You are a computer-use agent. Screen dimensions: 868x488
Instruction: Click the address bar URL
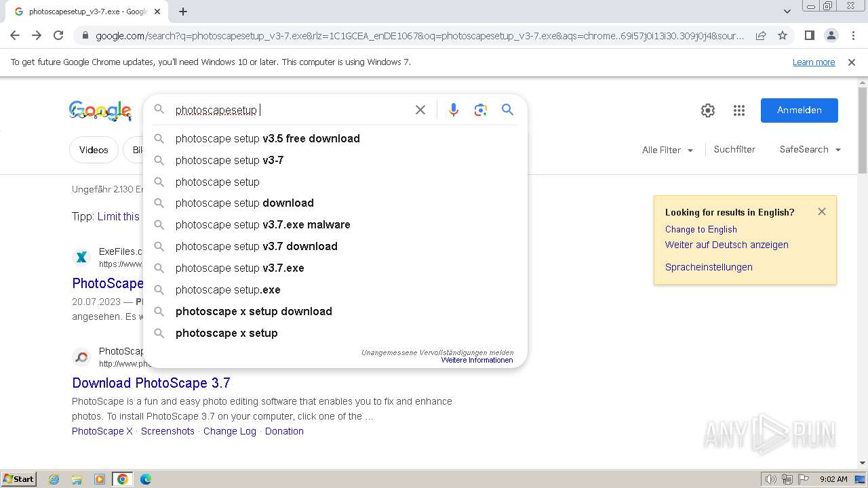pyautogui.click(x=419, y=35)
